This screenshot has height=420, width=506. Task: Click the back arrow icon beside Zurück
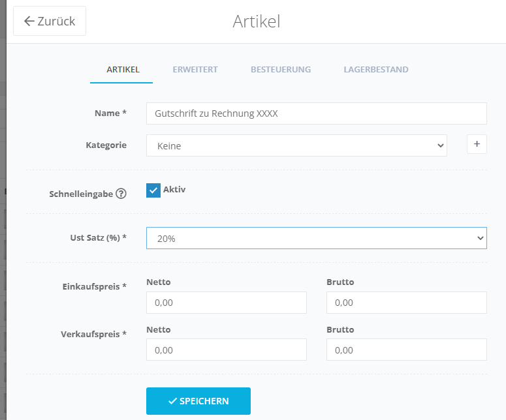[29, 22]
